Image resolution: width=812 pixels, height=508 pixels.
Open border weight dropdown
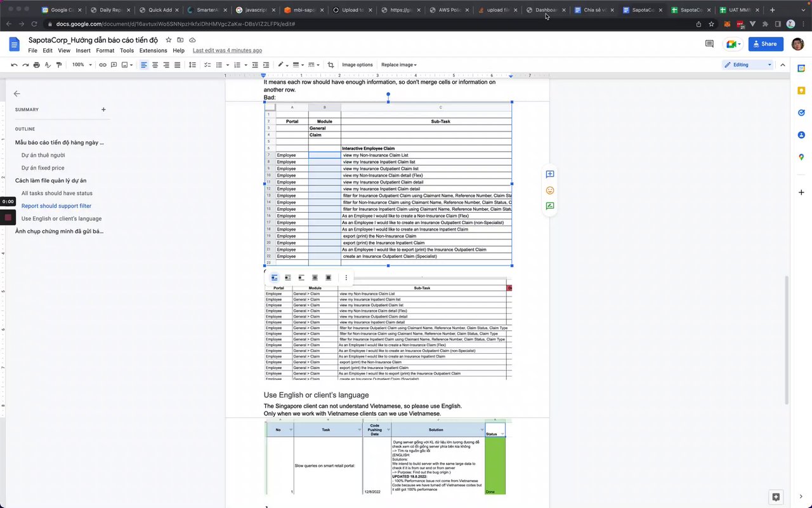pyautogui.click(x=298, y=65)
